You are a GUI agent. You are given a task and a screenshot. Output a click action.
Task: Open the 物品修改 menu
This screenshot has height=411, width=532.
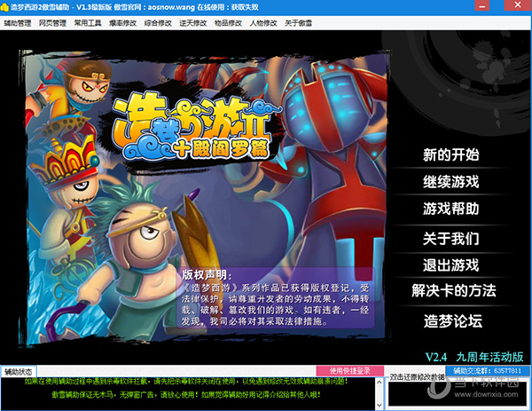point(229,23)
